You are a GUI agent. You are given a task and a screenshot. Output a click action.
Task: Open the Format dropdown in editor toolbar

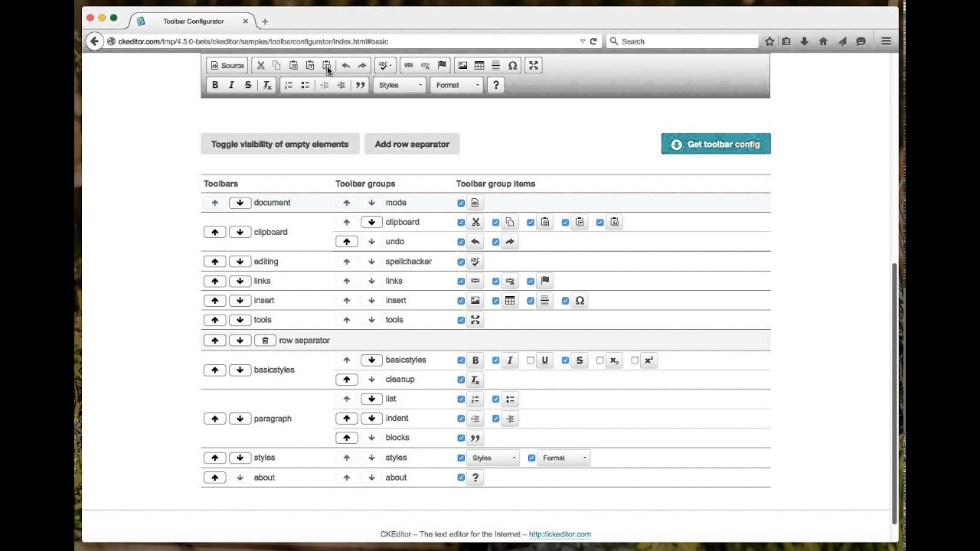pyautogui.click(x=457, y=85)
